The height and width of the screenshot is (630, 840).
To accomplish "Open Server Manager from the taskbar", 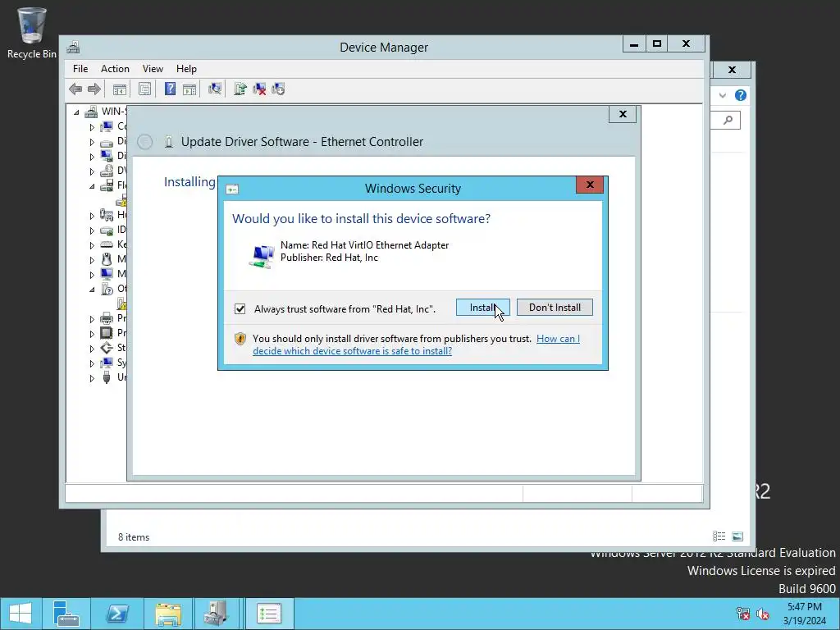I will click(x=66, y=614).
